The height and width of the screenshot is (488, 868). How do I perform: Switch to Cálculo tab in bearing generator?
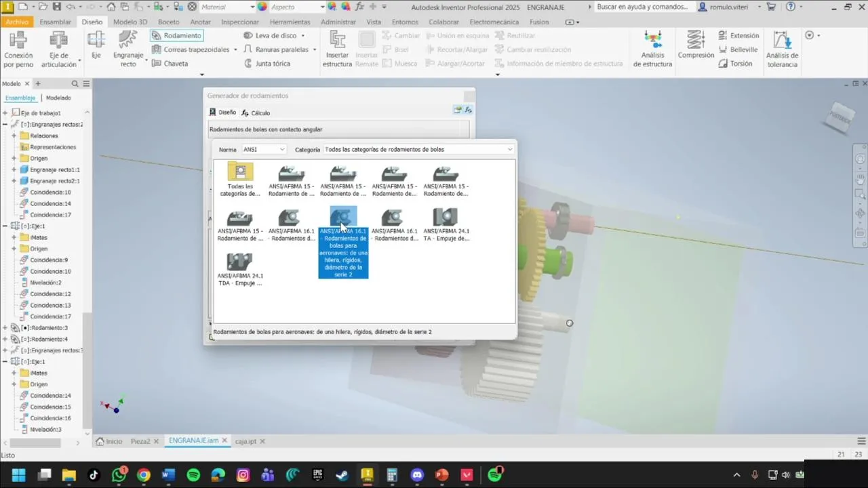(256, 113)
